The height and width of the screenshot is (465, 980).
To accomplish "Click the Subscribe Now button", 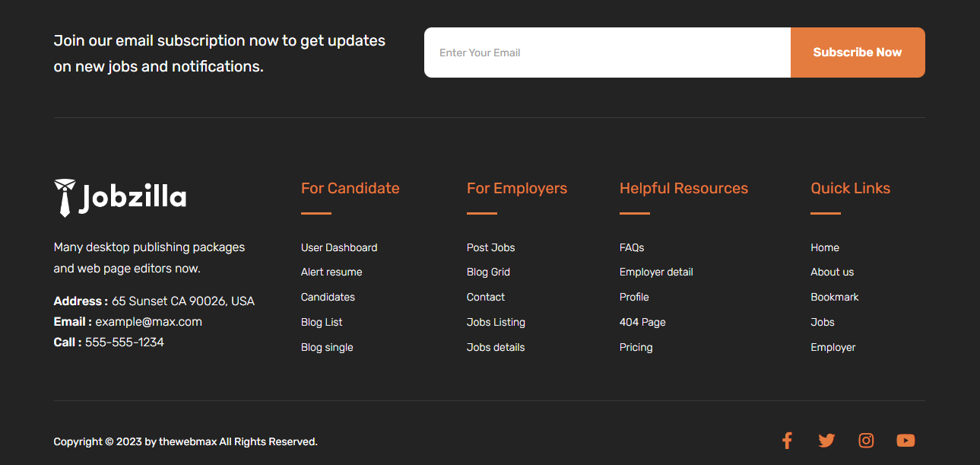I will [x=857, y=53].
